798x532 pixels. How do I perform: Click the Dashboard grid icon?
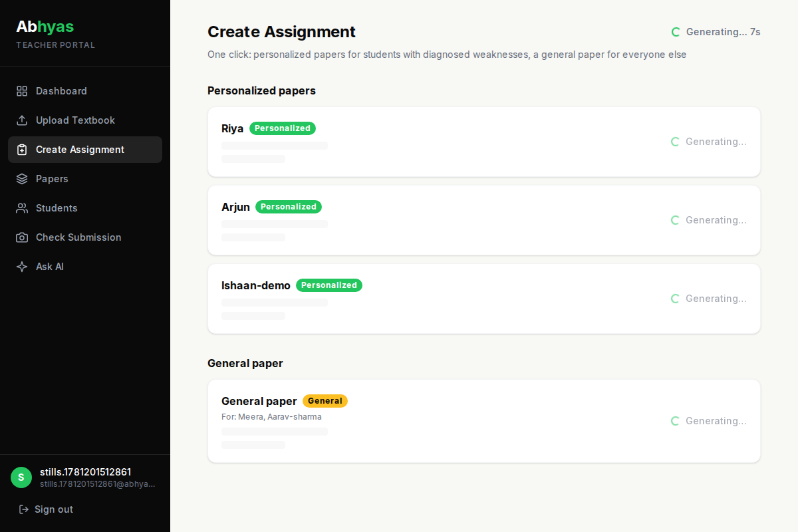22,91
